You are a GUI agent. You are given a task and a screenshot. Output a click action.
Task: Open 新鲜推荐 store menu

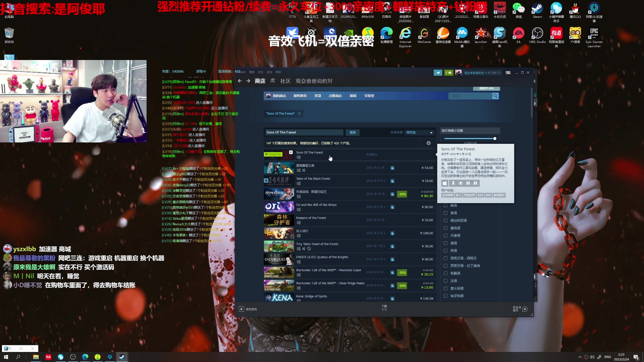pyautogui.click(x=300, y=96)
